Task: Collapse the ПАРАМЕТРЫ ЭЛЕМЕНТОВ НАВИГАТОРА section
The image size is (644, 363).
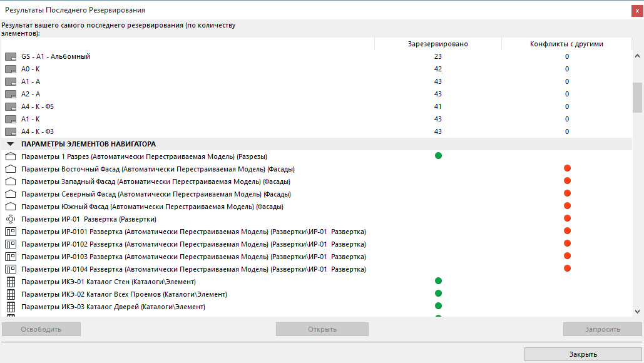Action: (x=9, y=144)
